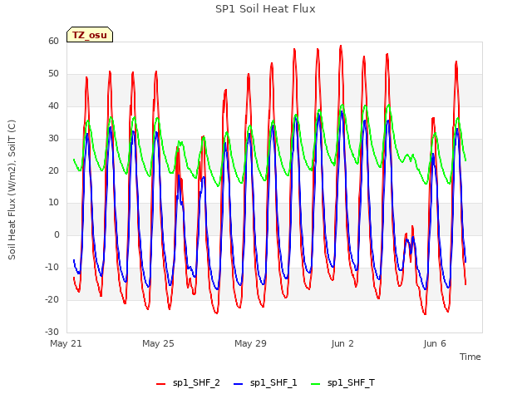Click the May 29 x-axis label
Screen dimensions: 532x399
250,343
